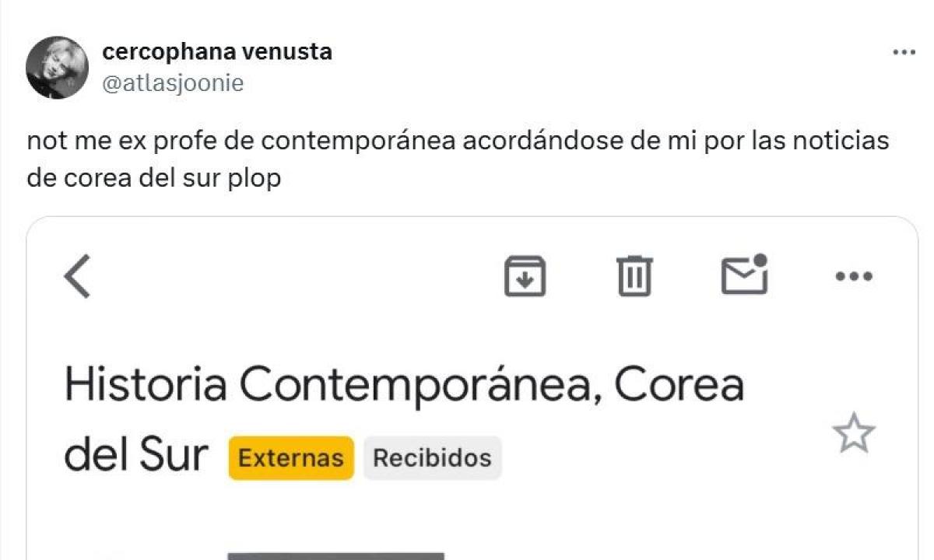Click 'del Sur' in the email subject
The image size is (934, 560).
point(136,456)
